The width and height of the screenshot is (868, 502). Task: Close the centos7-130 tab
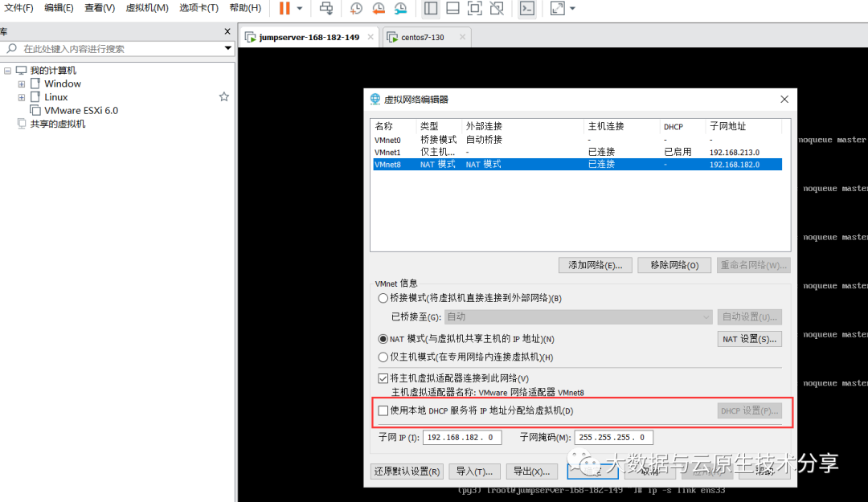462,37
